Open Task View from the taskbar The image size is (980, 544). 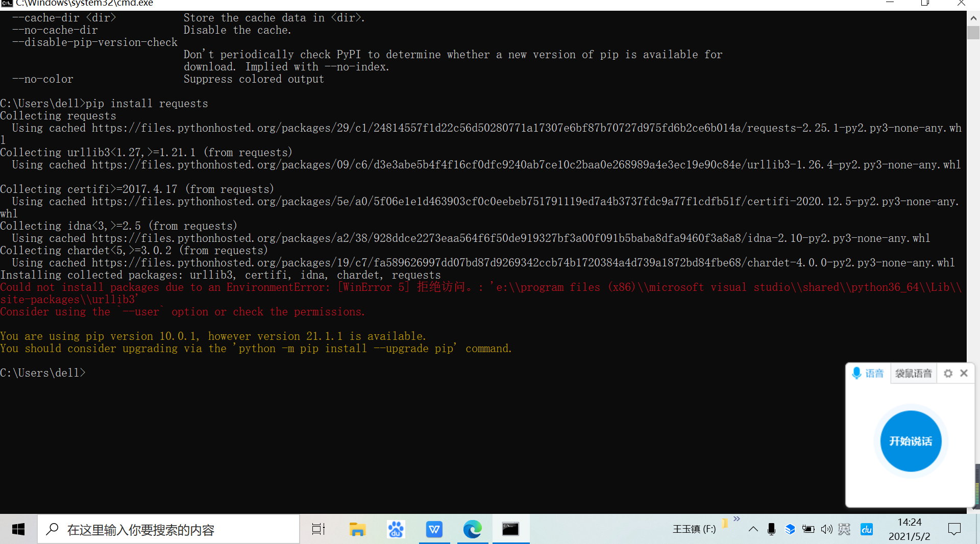[x=318, y=529]
